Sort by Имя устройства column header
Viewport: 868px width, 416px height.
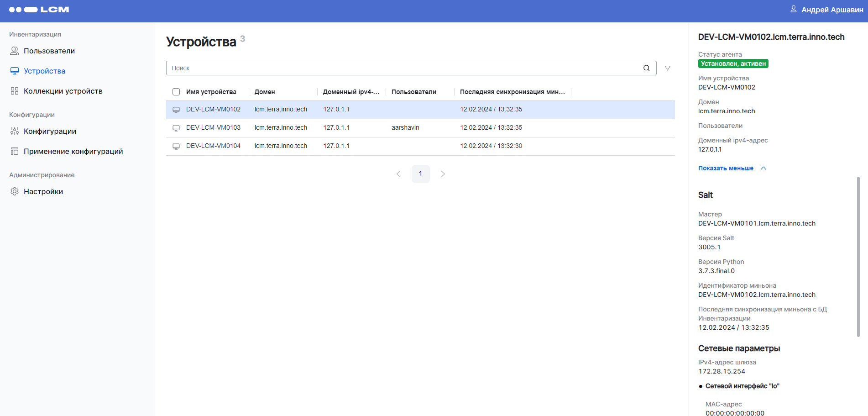coord(211,92)
